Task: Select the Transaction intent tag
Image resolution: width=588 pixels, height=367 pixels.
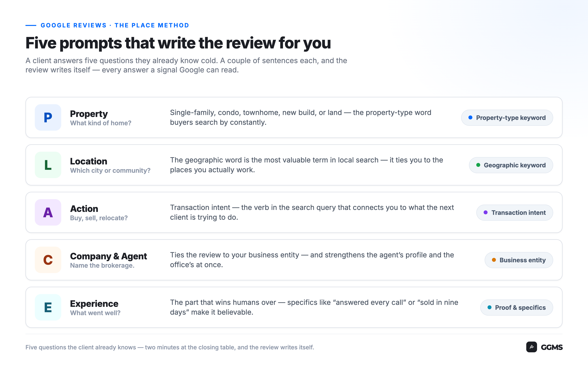Action: point(515,213)
